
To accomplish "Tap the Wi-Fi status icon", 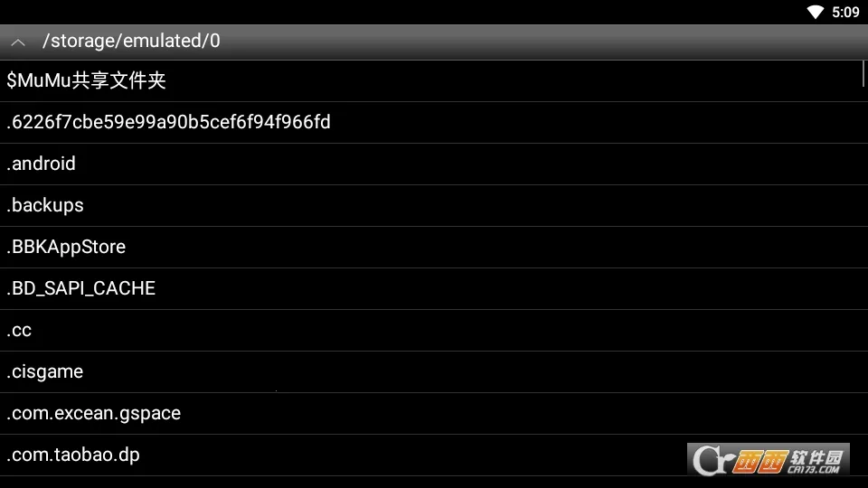I will click(x=815, y=12).
